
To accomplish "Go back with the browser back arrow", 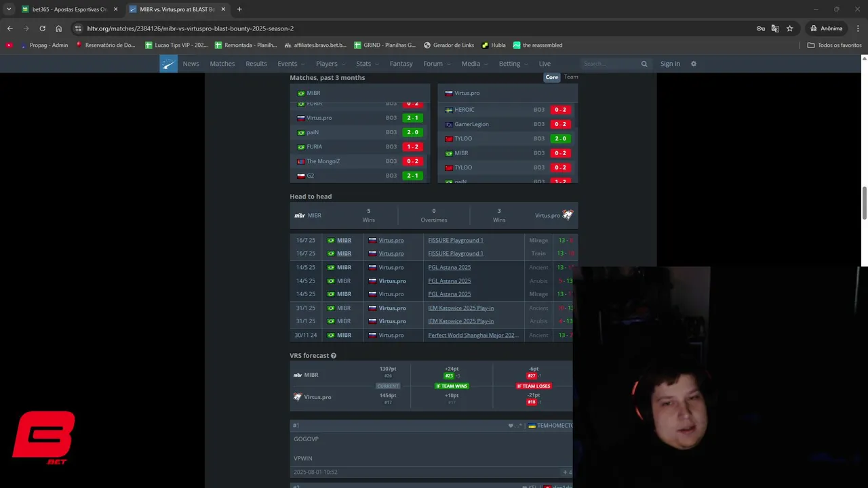I will tap(9, 28).
